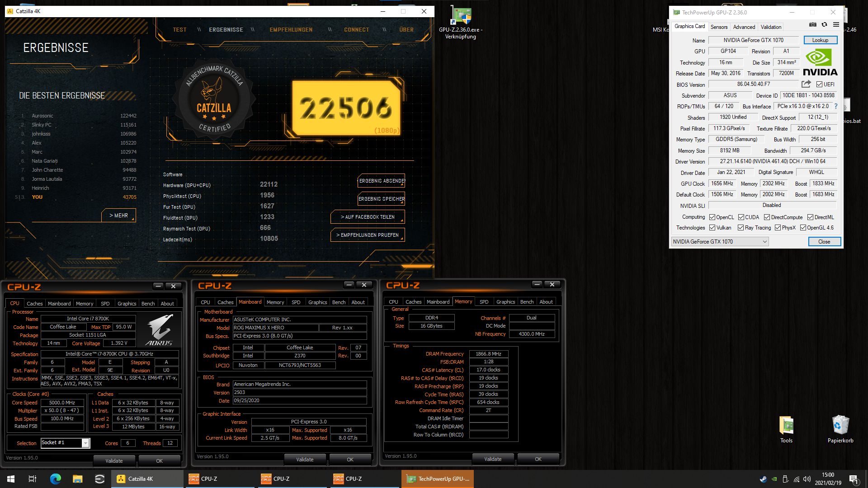Open the first CPU-Z taskbar button
868x488 pixels.
[x=220, y=479]
